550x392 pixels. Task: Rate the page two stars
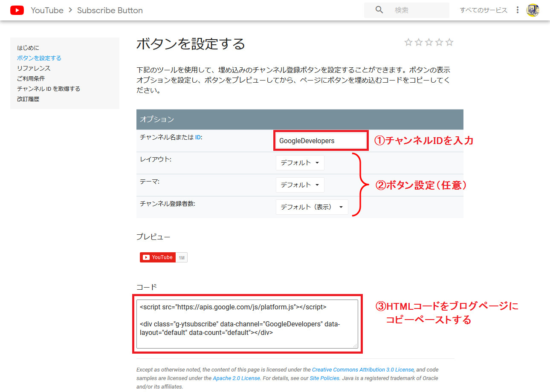coord(419,42)
